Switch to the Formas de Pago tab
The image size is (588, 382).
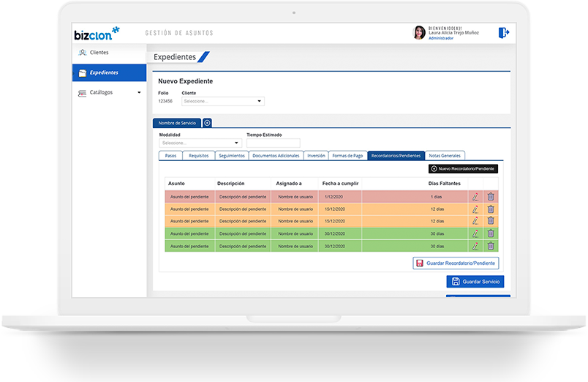tap(347, 156)
